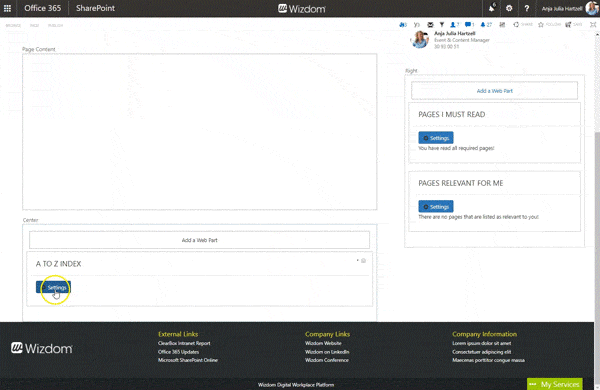Open user avatar in the top right corner
Viewport: 600px width, 390px height.
tap(592, 8)
